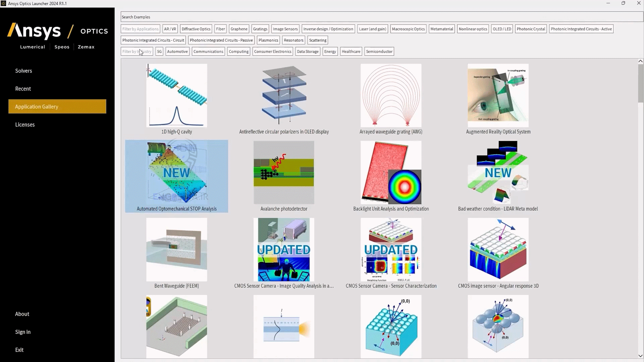Toggle the AR / VR application filter
The height and width of the screenshot is (362, 644).
[x=170, y=29]
